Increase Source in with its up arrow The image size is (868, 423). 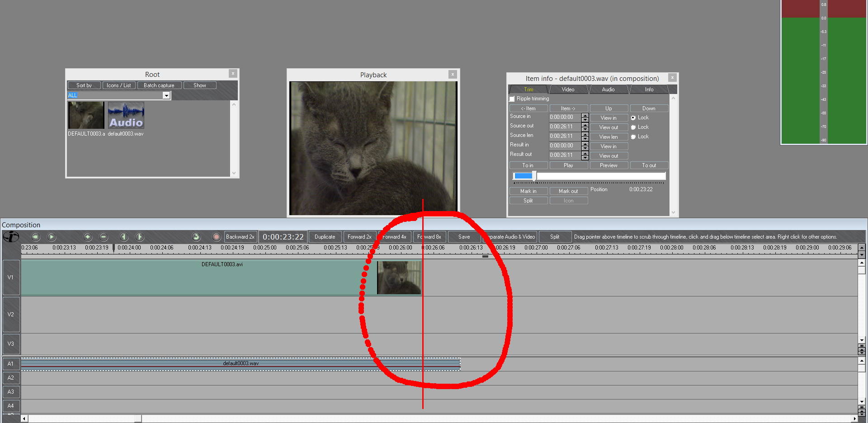click(x=585, y=115)
